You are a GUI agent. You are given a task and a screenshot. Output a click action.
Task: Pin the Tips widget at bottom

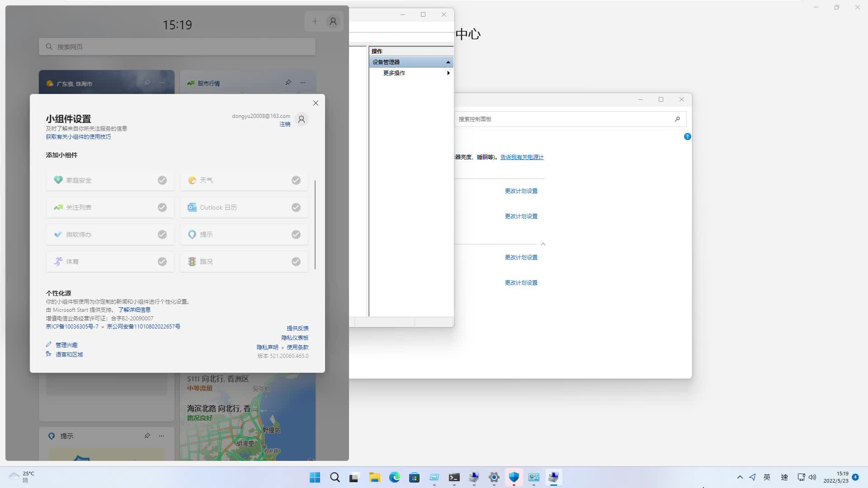click(147, 436)
